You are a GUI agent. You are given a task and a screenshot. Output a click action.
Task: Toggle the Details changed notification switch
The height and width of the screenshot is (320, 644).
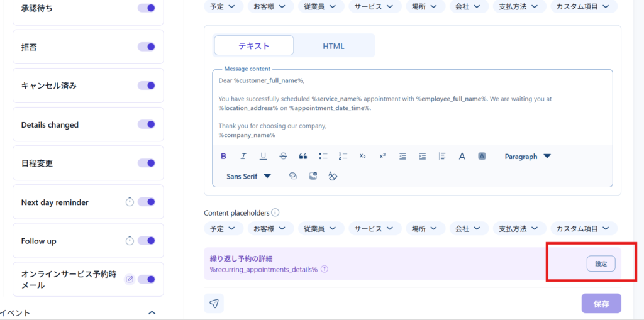[x=147, y=124]
